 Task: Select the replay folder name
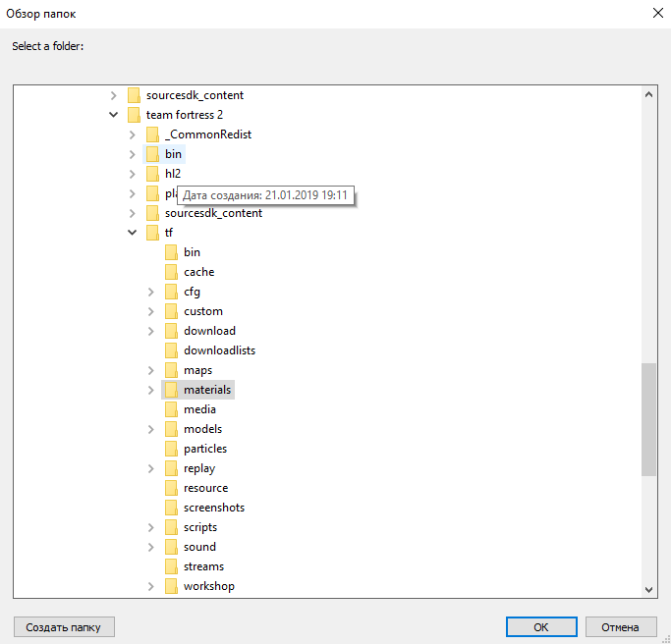tap(199, 468)
